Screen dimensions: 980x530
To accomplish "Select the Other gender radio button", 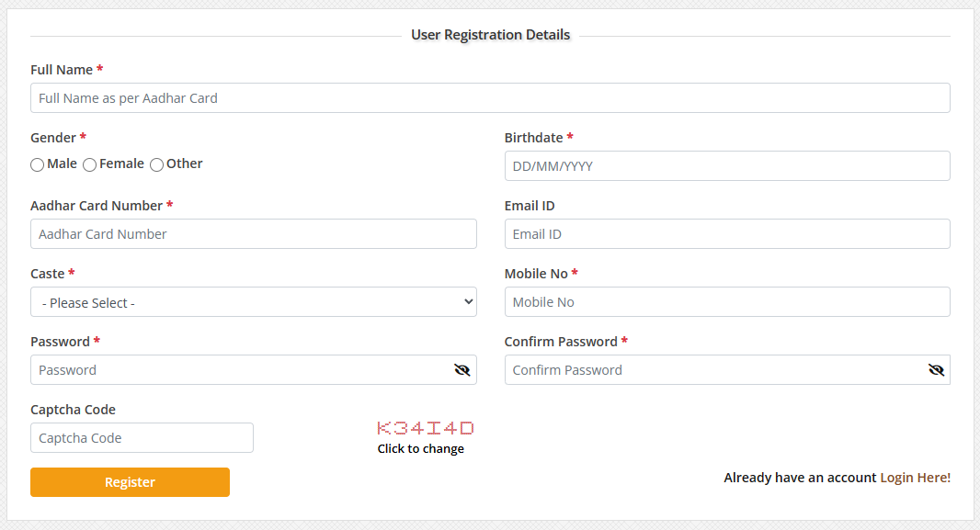I will click(x=155, y=164).
